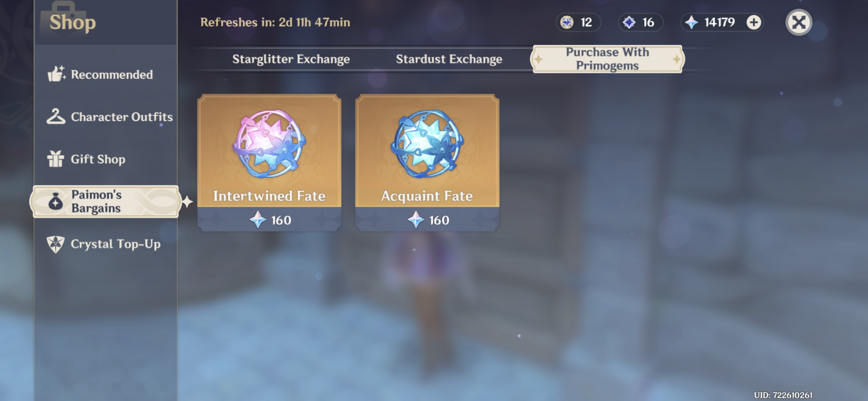Click the Masterless Stardust counter showing 16
The width and height of the screenshot is (868, 401).
click(x=640, y=22)
